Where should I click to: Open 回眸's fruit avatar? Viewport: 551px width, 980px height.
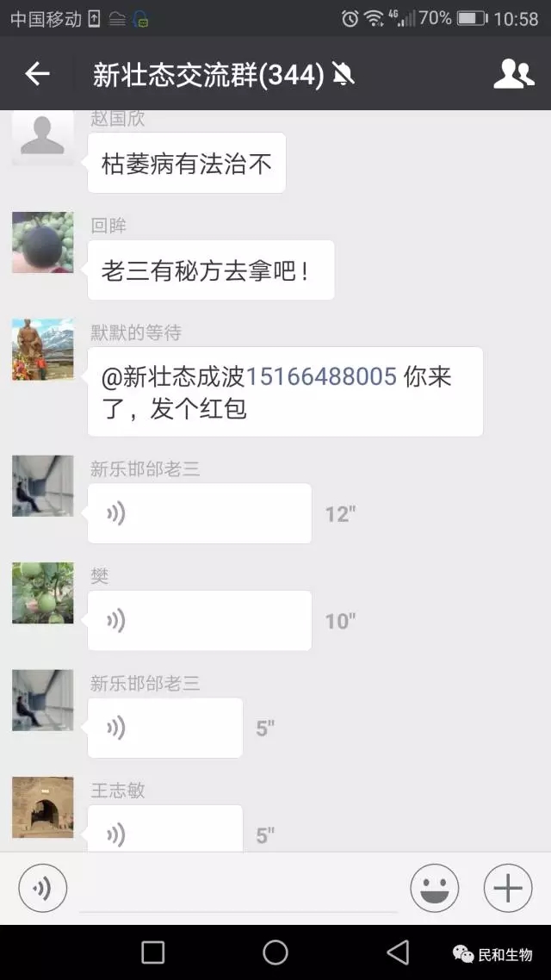pyautogui.click(x=42, y=243)
